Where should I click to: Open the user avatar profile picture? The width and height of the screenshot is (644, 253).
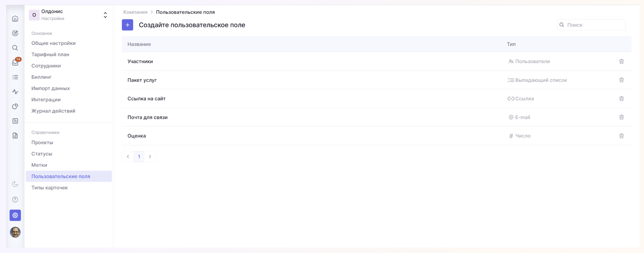[x=15, y=232]
